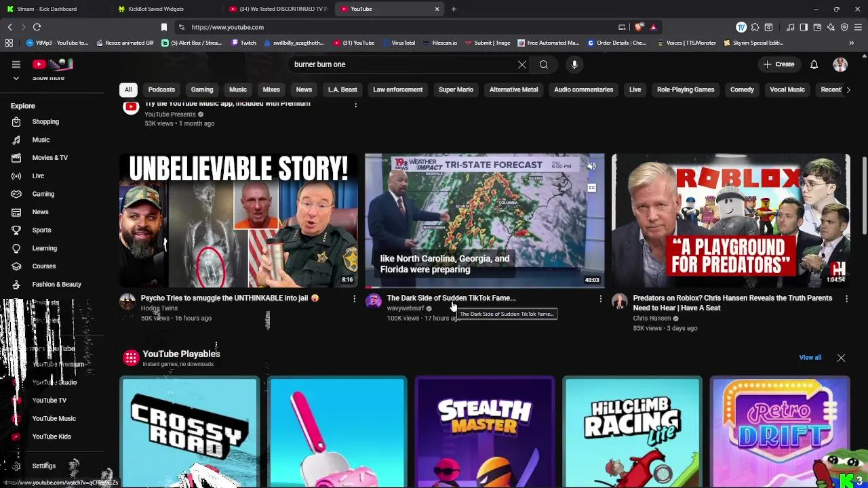
Task: Open options menu for Chris Hansen video
Action: (846, 299)
